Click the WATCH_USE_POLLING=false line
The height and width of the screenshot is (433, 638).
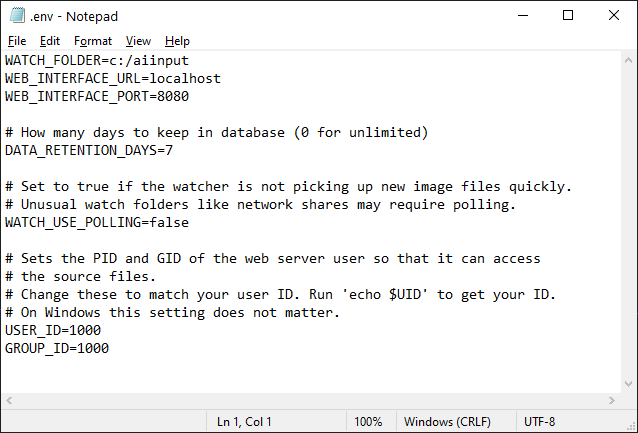click(97, 222)
